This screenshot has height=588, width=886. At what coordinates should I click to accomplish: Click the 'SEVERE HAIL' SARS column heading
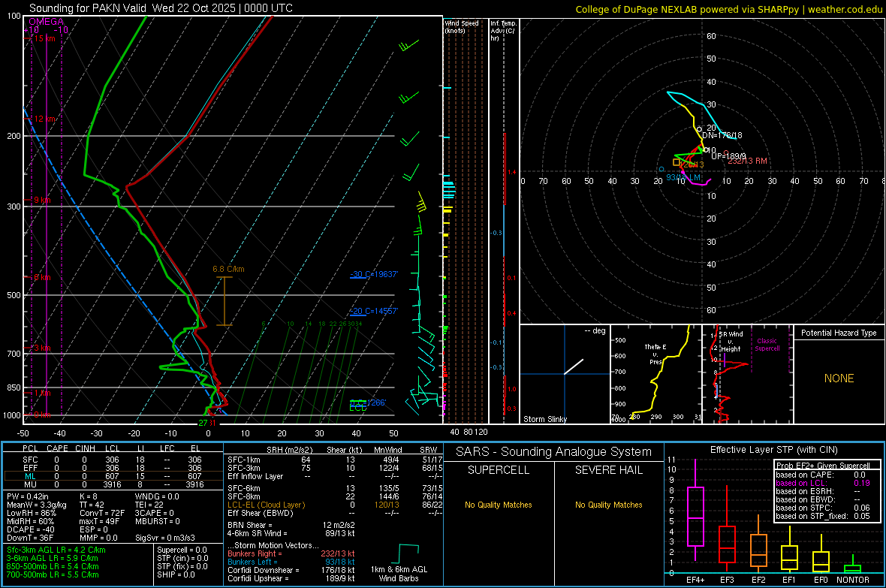(608, 470)
